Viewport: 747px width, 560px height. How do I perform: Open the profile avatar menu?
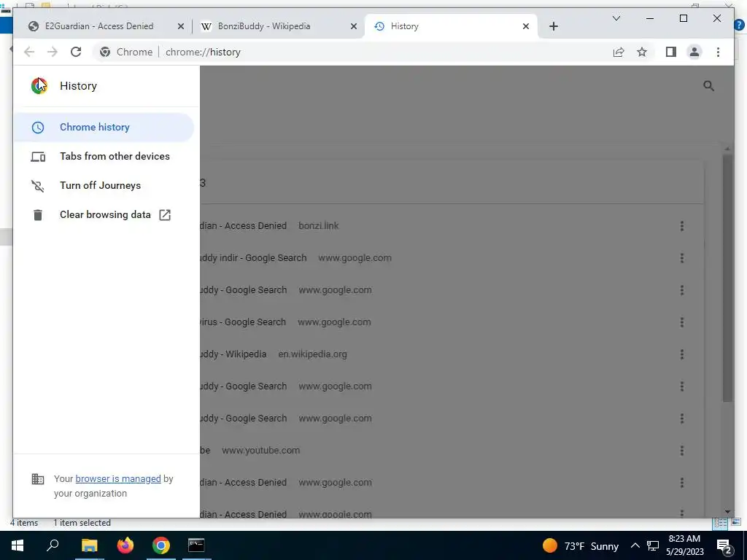coord(694,52)
